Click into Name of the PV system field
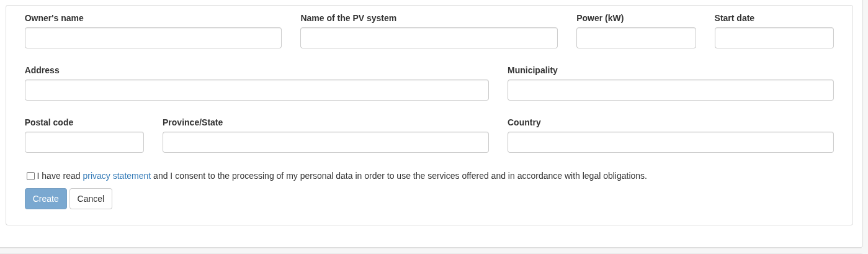868x254 pixels. pyautogui.click(x=429, y=38)
